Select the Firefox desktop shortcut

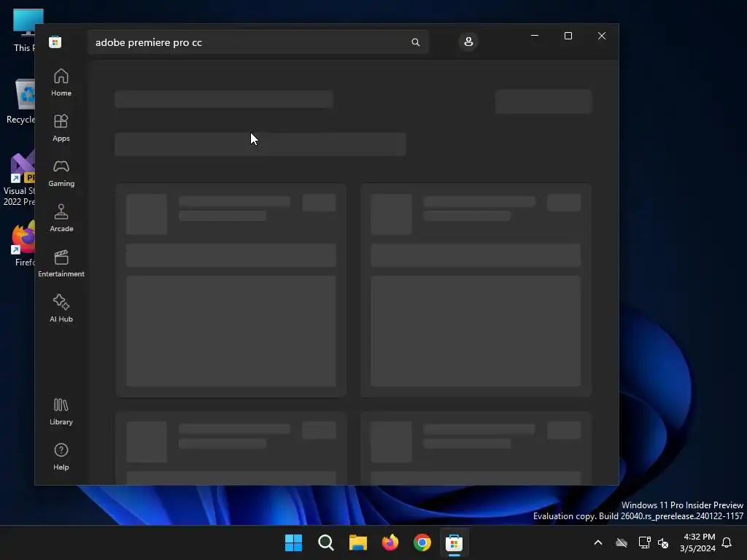tap(24, 243)
